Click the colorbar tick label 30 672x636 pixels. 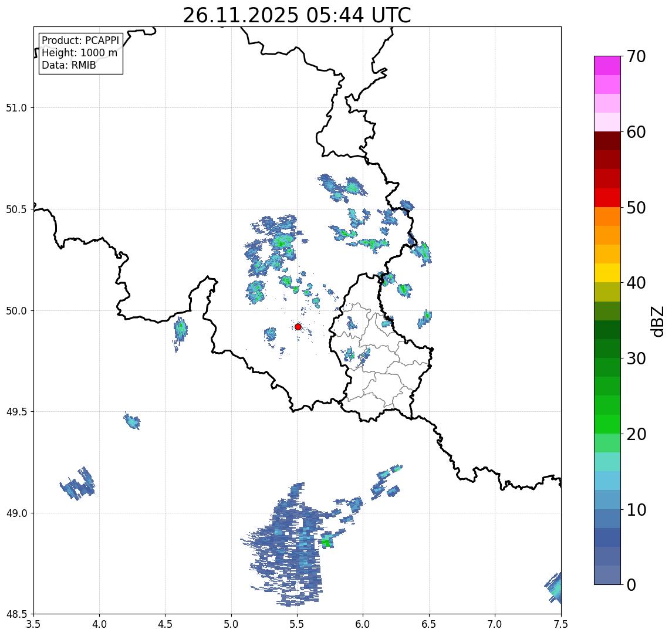click(x=636, y=358)
